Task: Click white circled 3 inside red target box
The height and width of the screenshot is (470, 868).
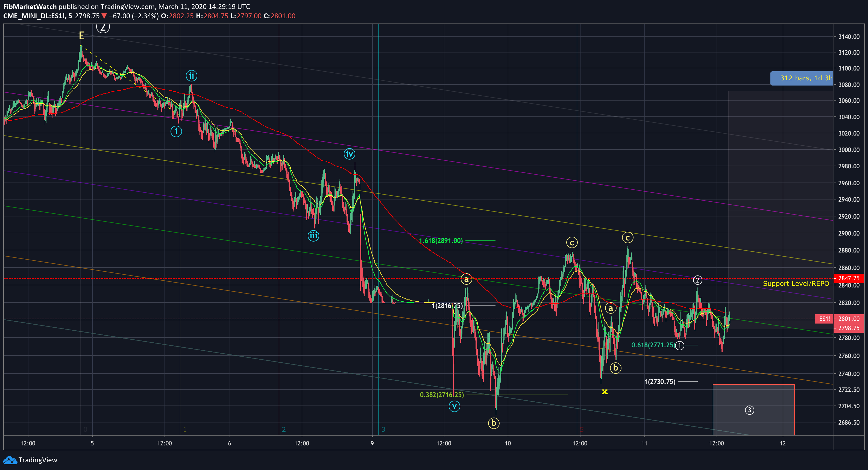Action: [x=749, y=410]
